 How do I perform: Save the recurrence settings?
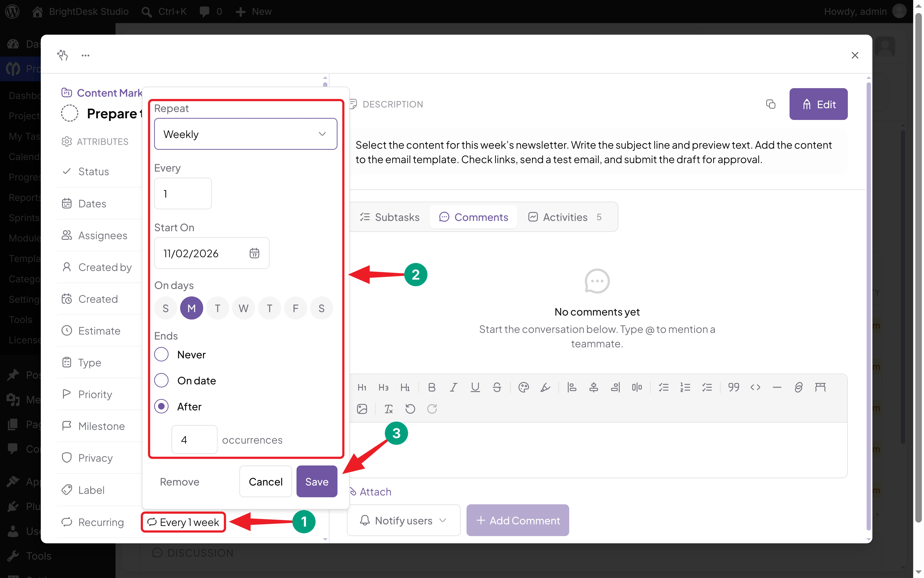[317, 481]
